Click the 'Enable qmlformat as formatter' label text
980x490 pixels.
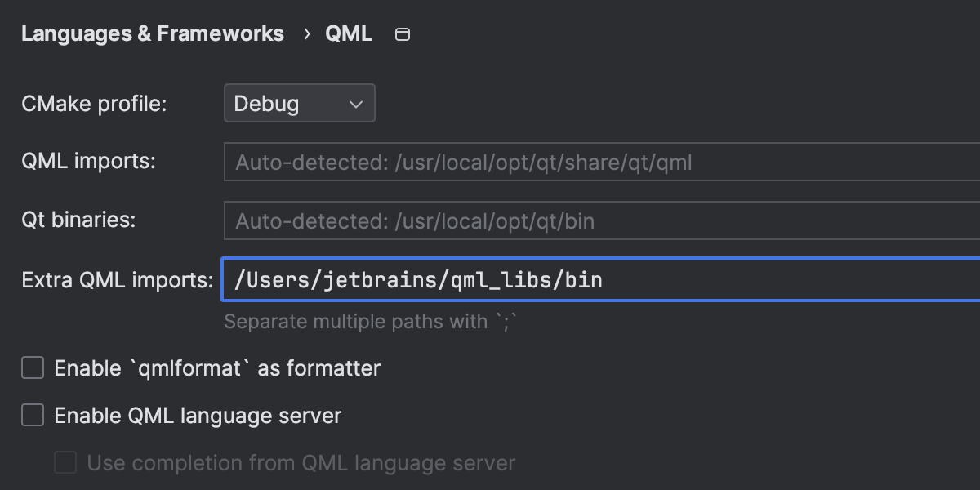[x=217, y=368]
